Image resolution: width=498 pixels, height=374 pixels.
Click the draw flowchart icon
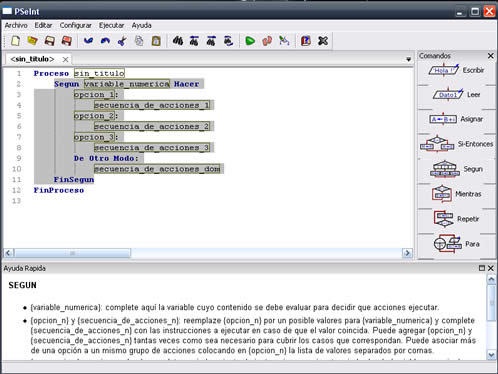point(284,41)
